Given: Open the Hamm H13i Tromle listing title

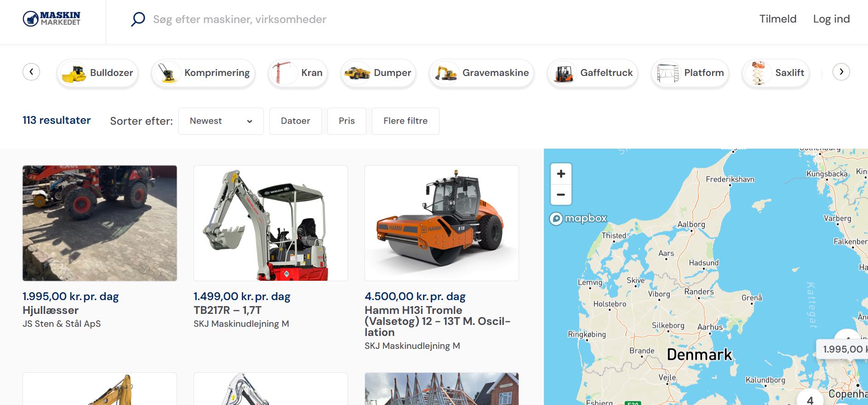Looking at the screenshot, I should click(x=437, y=321).
